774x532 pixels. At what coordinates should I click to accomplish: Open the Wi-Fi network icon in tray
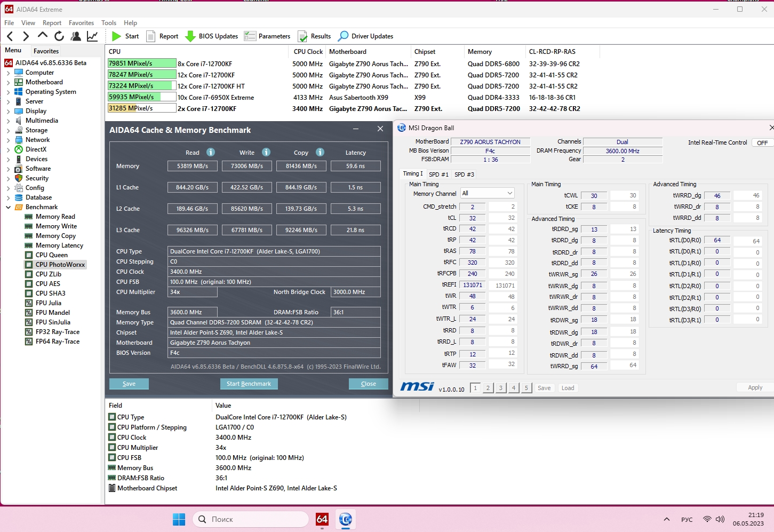(x=707, y=519)
